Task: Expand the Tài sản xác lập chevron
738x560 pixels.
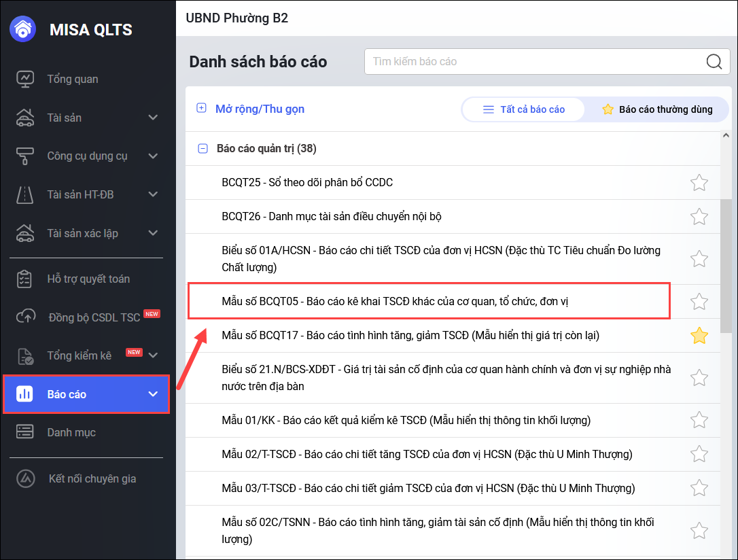Action: point(153,232)
